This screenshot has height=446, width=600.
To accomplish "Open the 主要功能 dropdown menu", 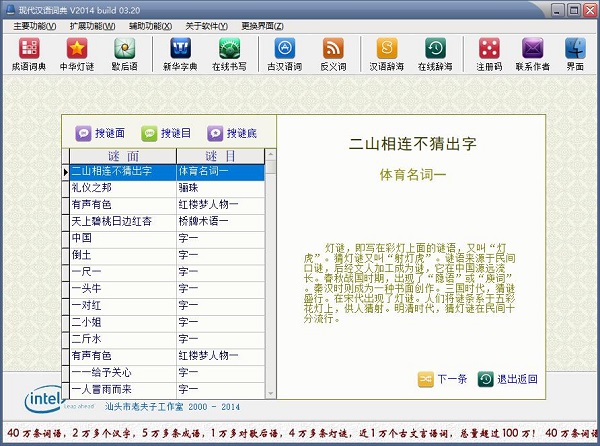I will pyautogui.click(x=37, y=23).
